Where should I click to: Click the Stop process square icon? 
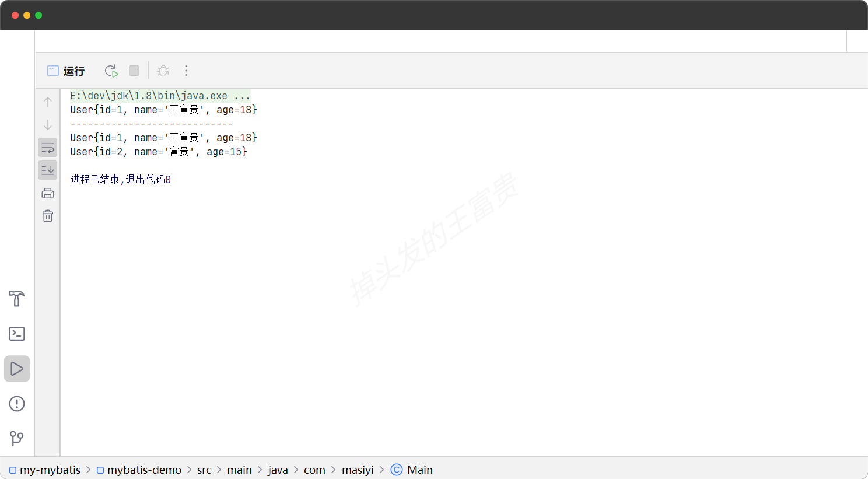[x=134, y=71]
